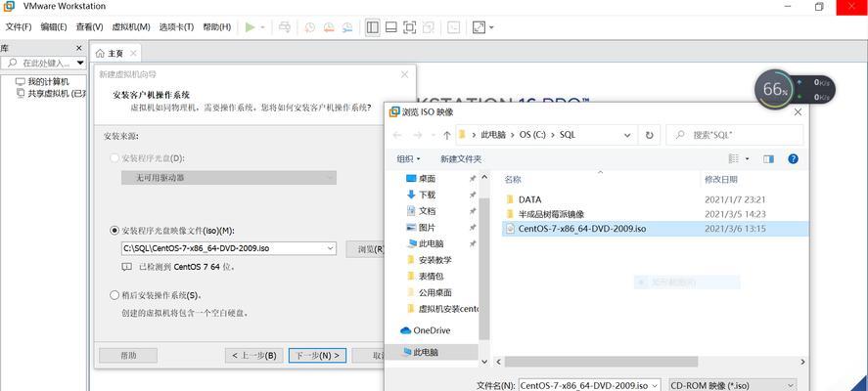Close the 库 library panel
This screenshot has width=868, height=391.
pos(78,48)
